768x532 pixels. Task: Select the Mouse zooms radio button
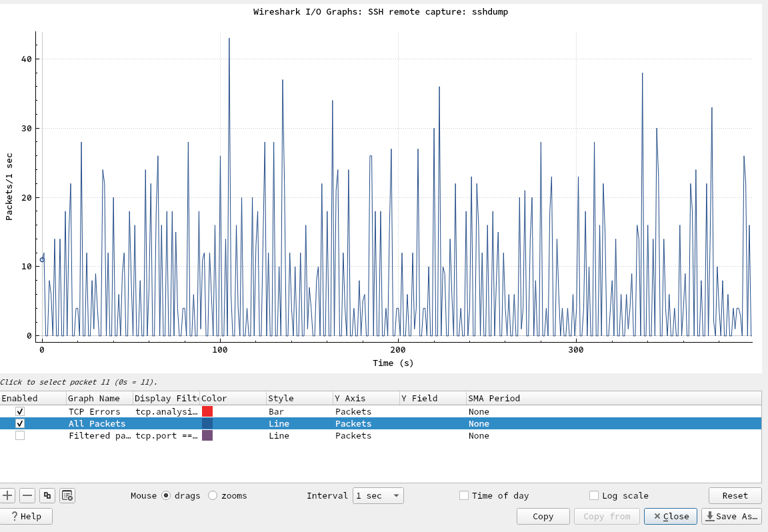(x=213, y=495)
